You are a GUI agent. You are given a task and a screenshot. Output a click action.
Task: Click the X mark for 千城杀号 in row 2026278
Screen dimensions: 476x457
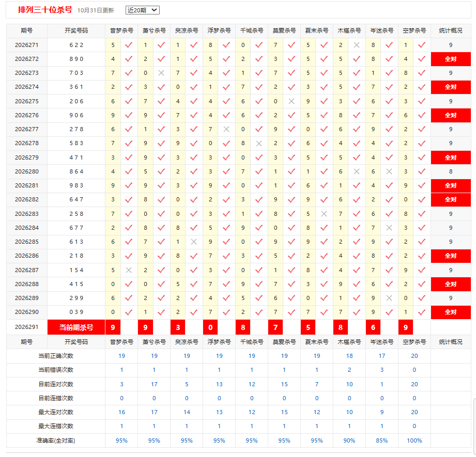tap(259, 144)
